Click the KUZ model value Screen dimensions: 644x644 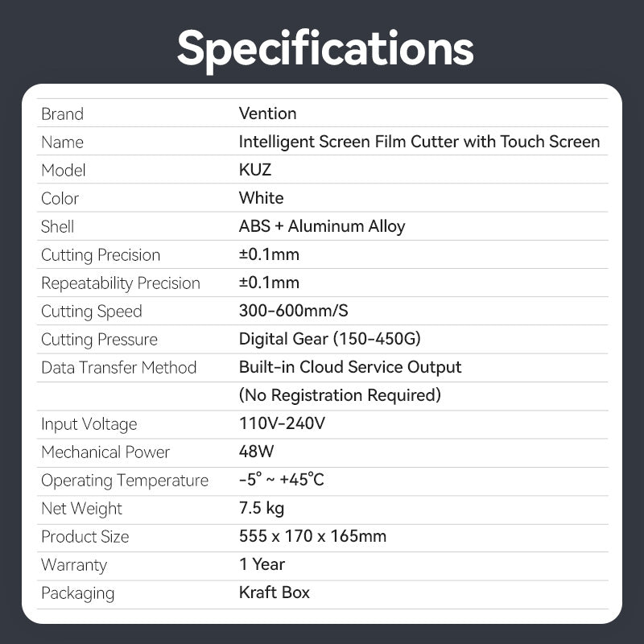(257, 170)
